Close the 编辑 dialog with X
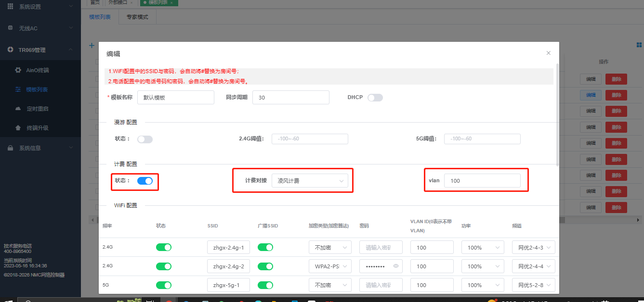Screen dimensions: 644x302 click(x=548, y=53)
